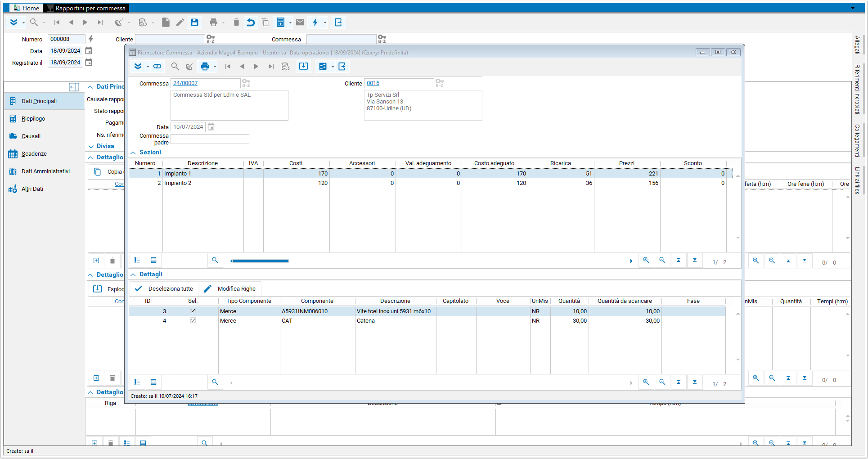868x459 pixels.
Task: Click the Sezioni grid horizontal scrollbar thumb
Action: 260,261
